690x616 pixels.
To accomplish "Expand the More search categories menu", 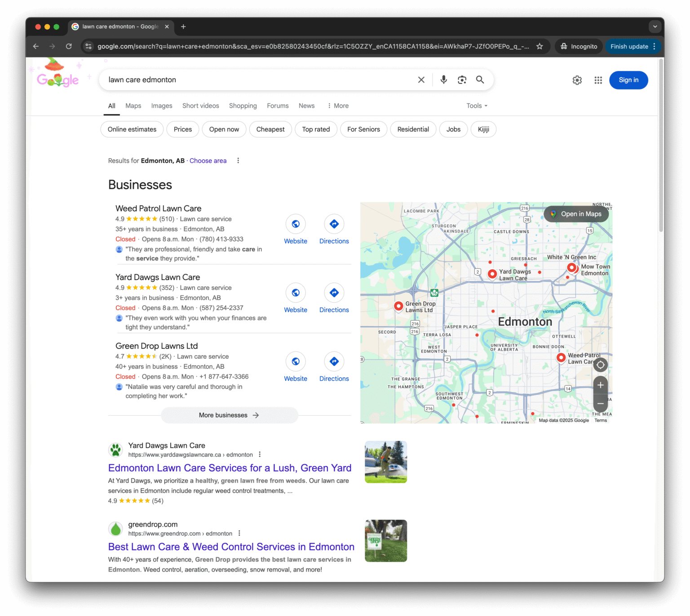I will coord(338,106).
